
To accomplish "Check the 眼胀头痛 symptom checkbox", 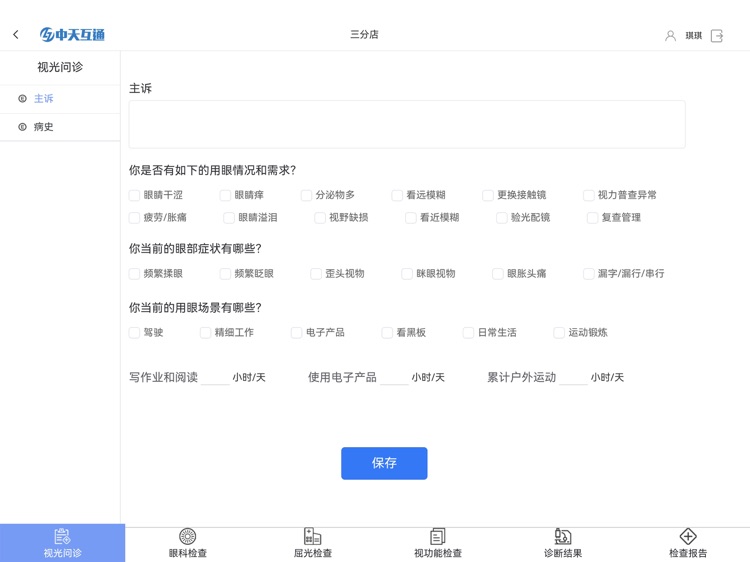I will tap(498, 274).
